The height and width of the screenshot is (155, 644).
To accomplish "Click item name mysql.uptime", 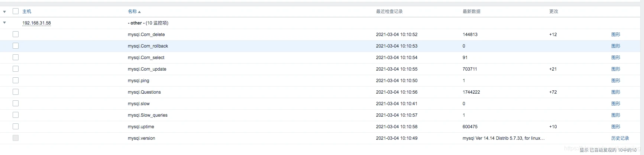I will (x=141, y=127).
